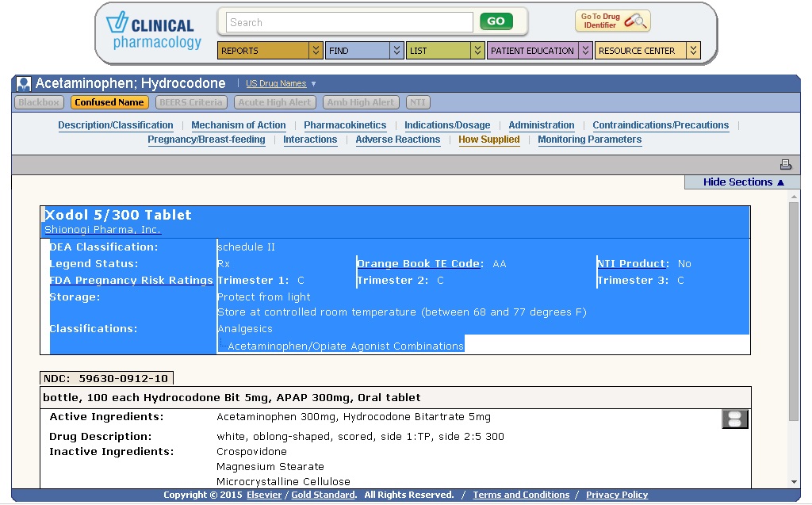Click the Analgesics classification text
Screen dimensions: 812x505
click(245, 329)
